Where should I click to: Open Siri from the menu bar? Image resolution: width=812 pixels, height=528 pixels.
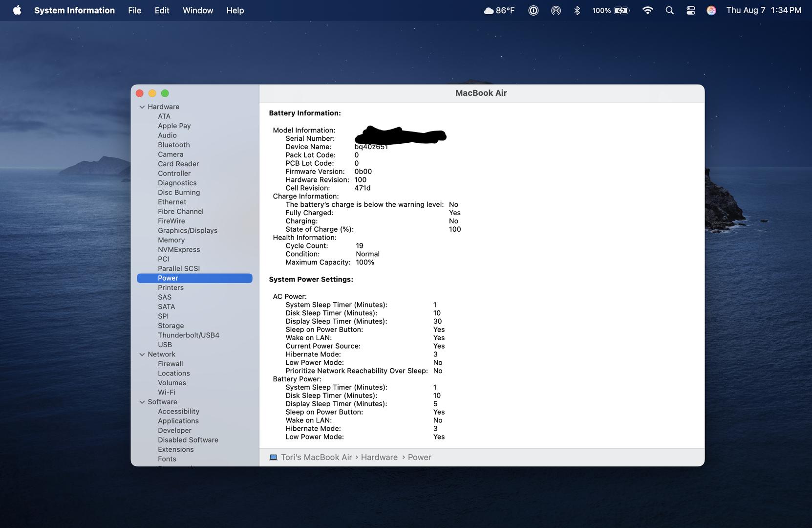click(711, 10)
